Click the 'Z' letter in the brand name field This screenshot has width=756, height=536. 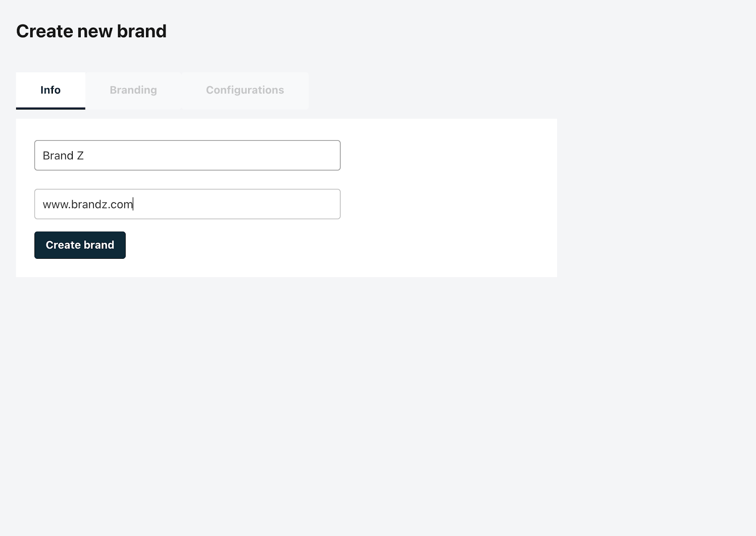tap(80, 156)
